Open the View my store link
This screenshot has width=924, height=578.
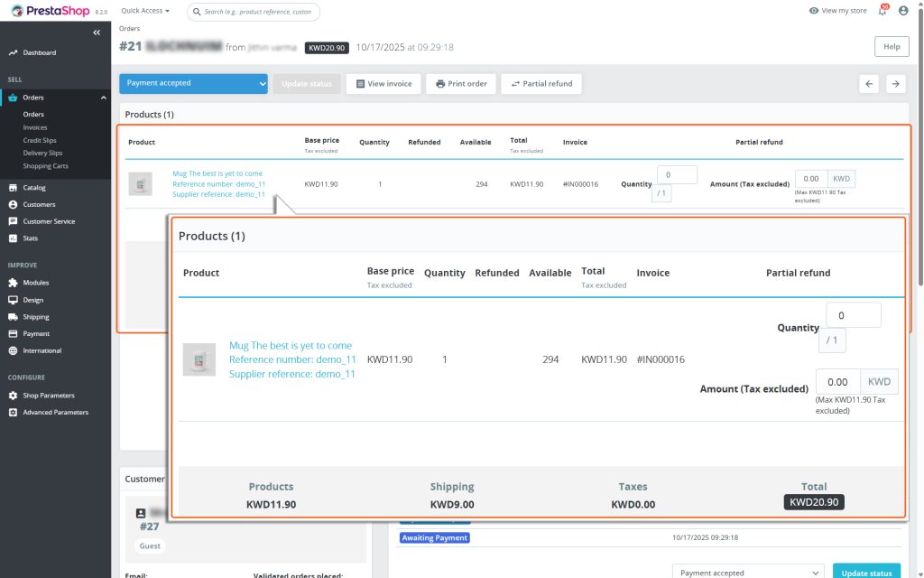(837, 11)
